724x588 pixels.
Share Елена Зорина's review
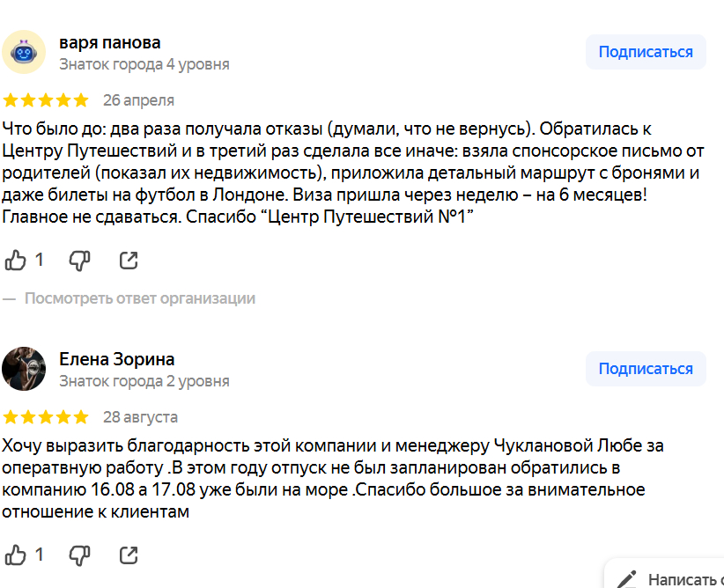point(129,555)
